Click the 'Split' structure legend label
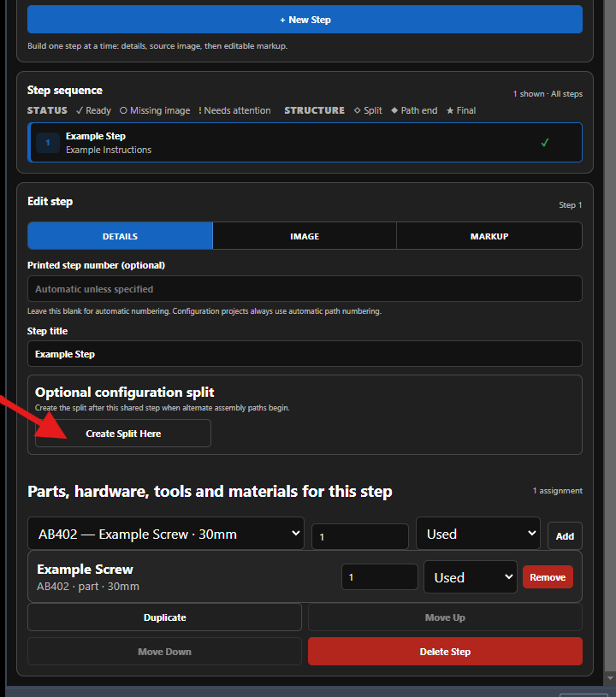The height and width of the screenshot is (697, 616). click(368, 110)
